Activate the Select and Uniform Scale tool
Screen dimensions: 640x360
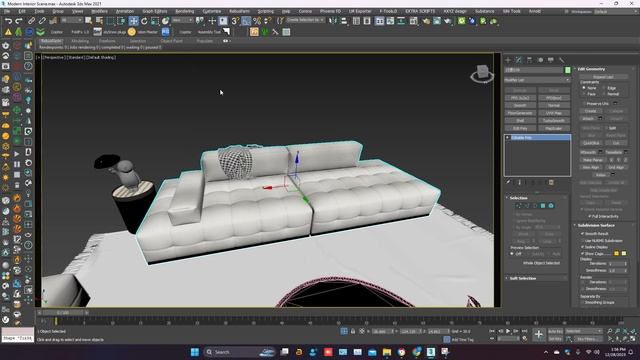[x=155, y=21]
